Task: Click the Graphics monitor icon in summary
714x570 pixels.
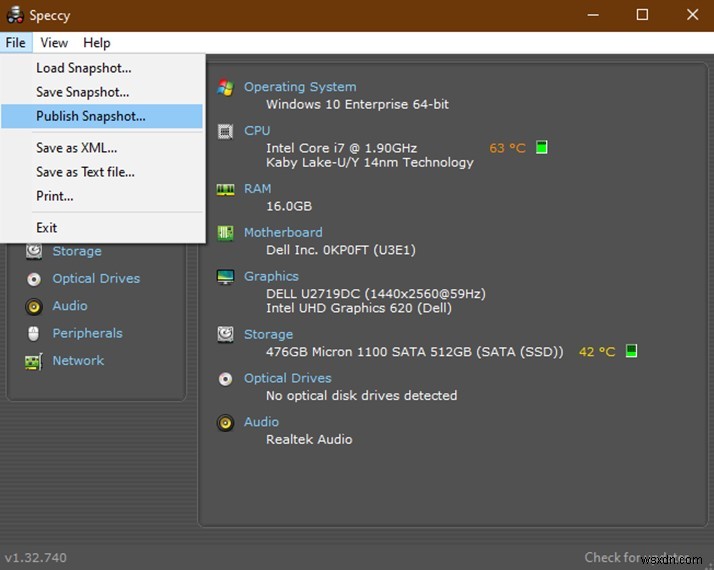Action: coord(225,277)
